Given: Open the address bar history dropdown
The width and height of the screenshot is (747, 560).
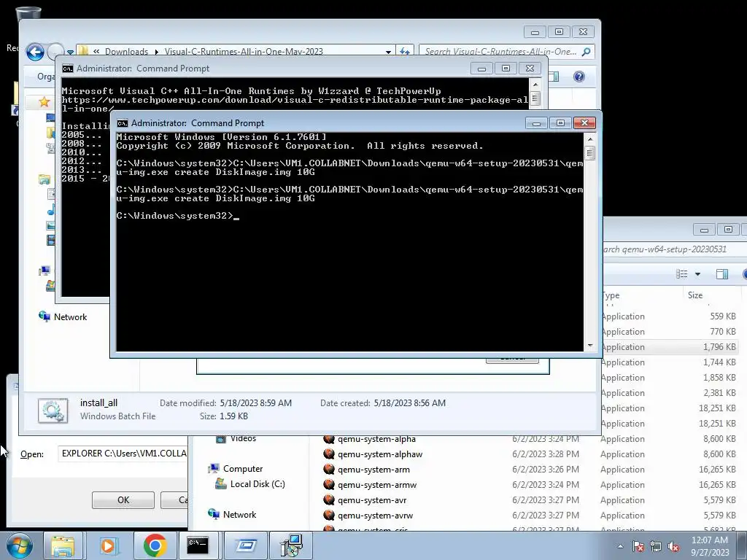Looking at the screenshot, I should pos(388,52).
